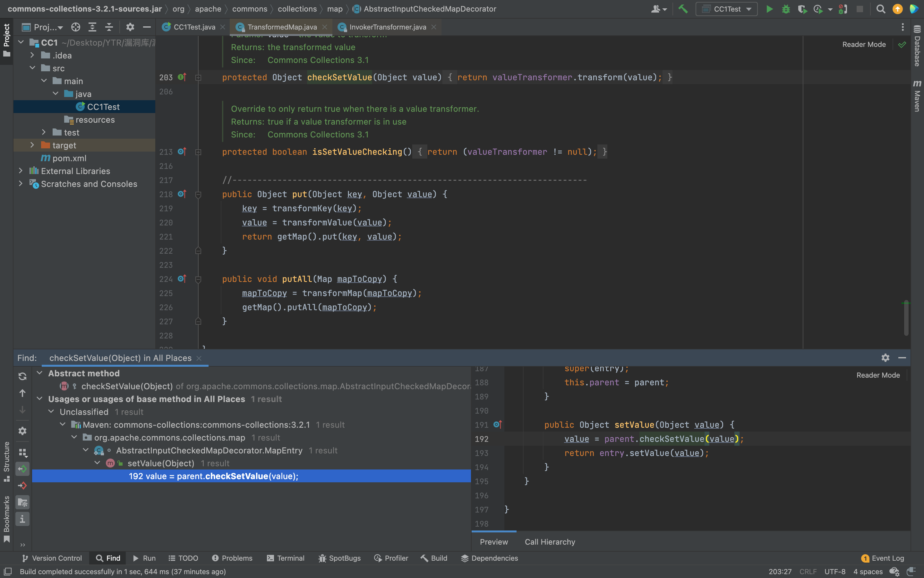The height and width of the screenshot is (578, 924).
Task: Click gutter icon on preview line 191
Action: pyautogui.click(x=498, y=424)
